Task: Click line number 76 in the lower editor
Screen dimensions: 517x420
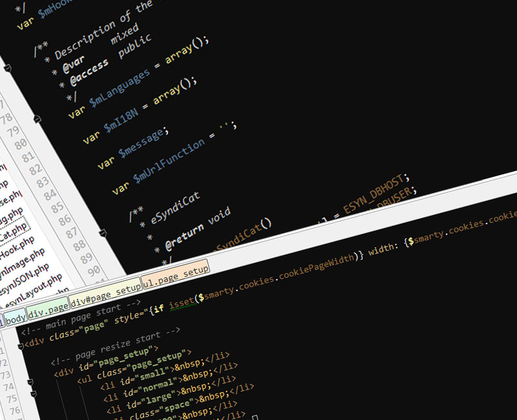Action: (15, 411)
